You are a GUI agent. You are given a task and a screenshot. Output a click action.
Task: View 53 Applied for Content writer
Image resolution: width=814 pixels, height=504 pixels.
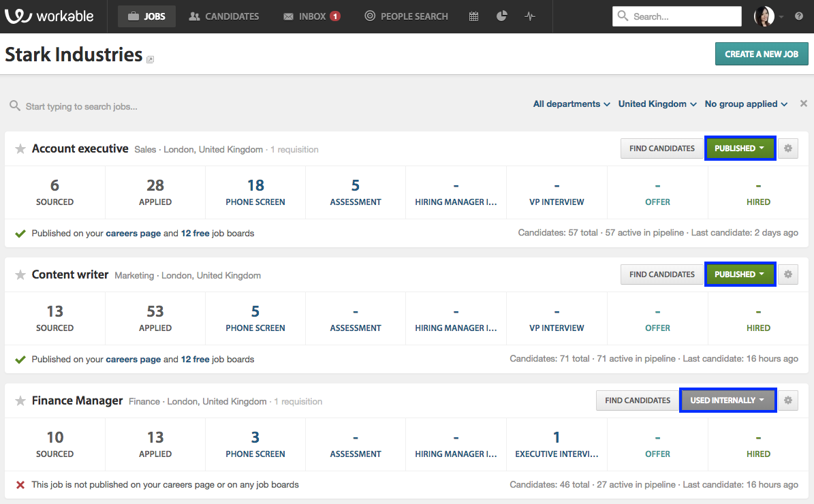point(155,318)
